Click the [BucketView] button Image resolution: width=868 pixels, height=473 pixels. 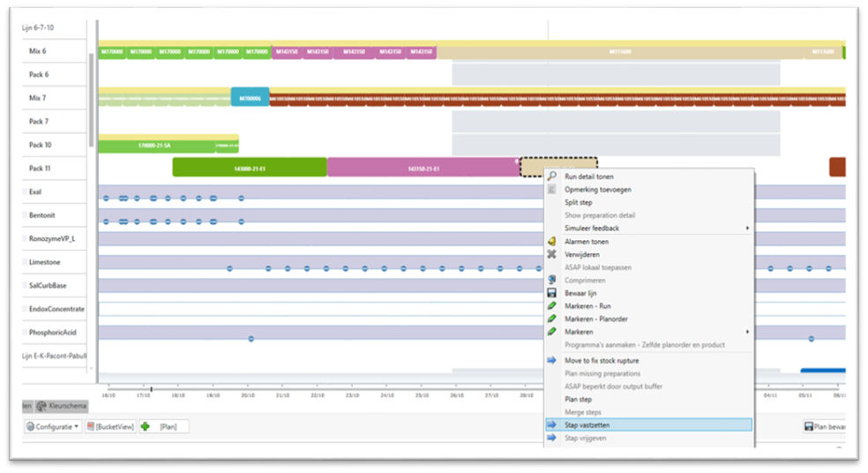pos(109,427)
